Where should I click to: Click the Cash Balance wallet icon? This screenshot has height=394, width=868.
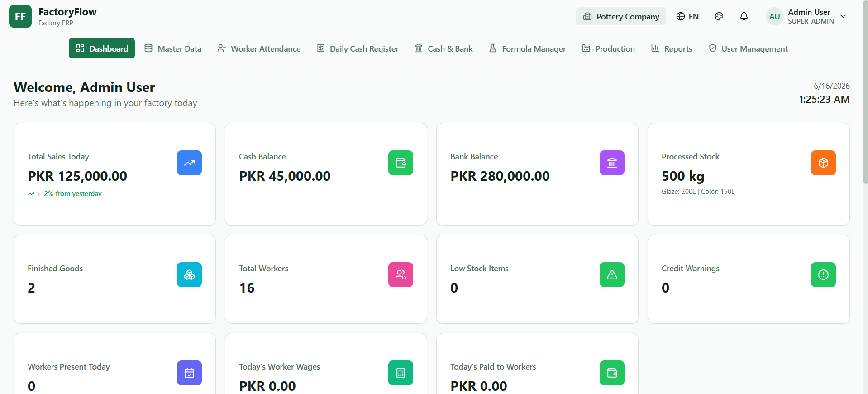pos(401,163)
